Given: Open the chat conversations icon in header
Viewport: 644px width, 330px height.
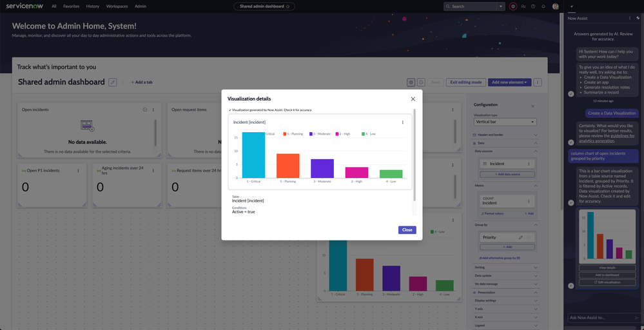Looking at the screenshot, I should click(x=523, y=6).
